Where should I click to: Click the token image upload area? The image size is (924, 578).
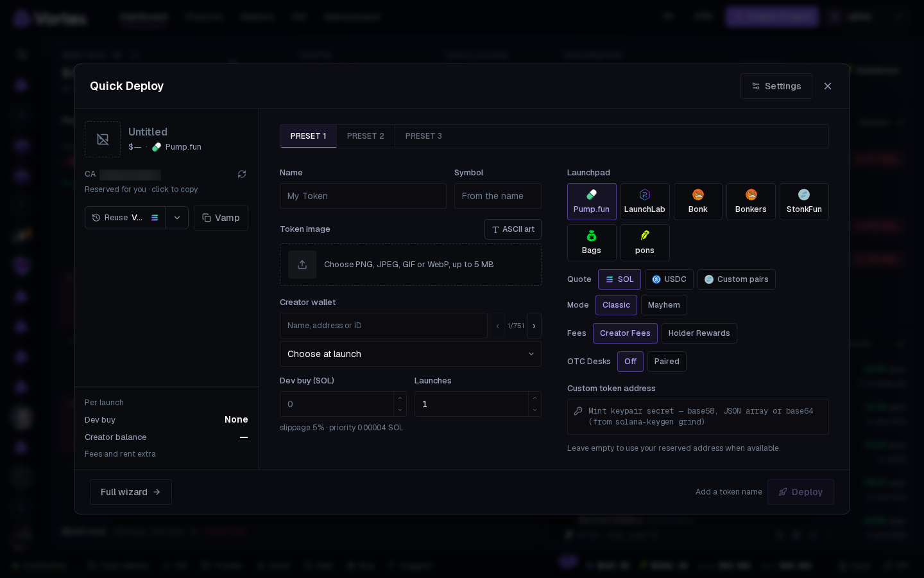coord(411,265)
